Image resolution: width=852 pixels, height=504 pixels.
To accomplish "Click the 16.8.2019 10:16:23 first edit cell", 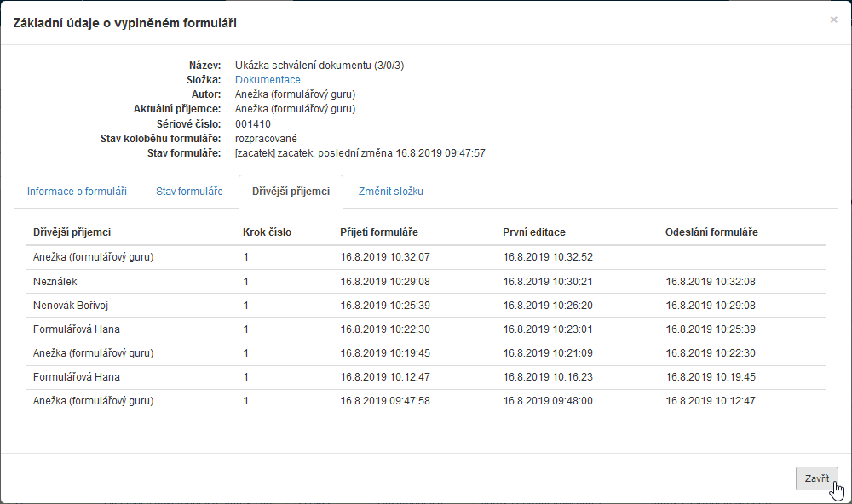I will click(548, 376).
